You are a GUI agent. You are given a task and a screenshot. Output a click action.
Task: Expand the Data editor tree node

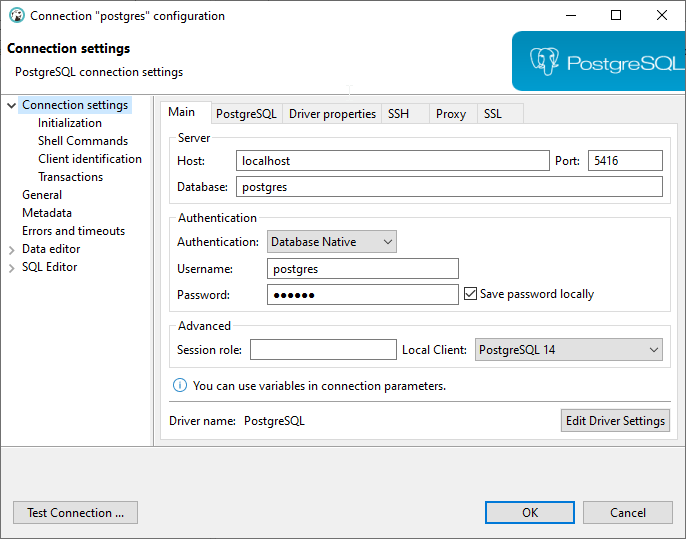[x=12, y=250]
